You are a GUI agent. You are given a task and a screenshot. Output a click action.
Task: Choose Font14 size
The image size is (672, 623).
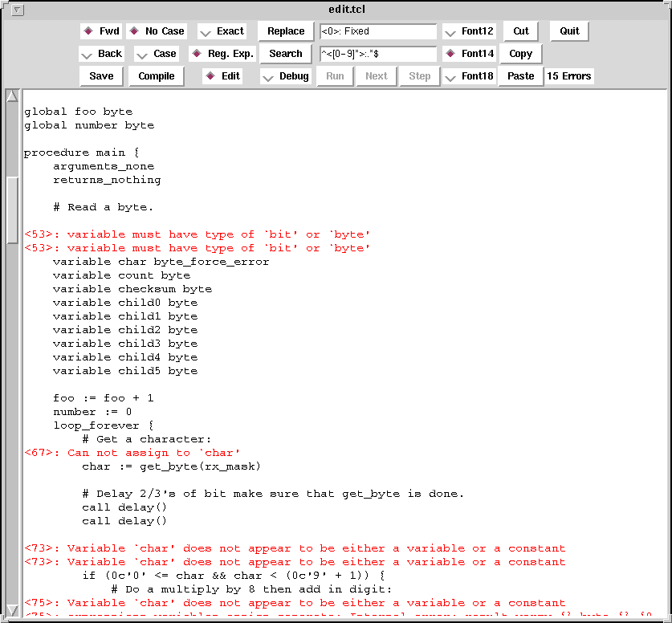coord(470,54)
